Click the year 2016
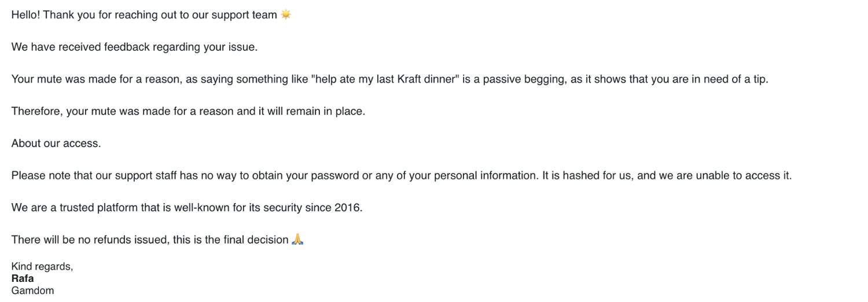The image size is (868, 302). (x=348, y=208)
